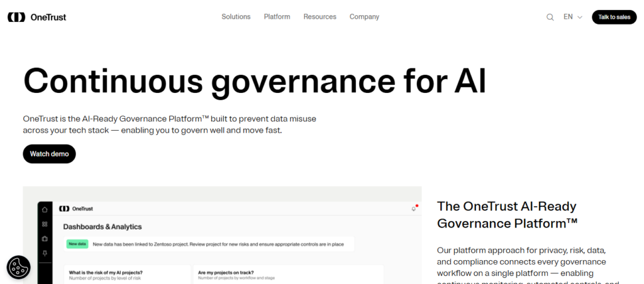
Task: Click the Dashboards & Analytics heading
Action: [102, 227]
